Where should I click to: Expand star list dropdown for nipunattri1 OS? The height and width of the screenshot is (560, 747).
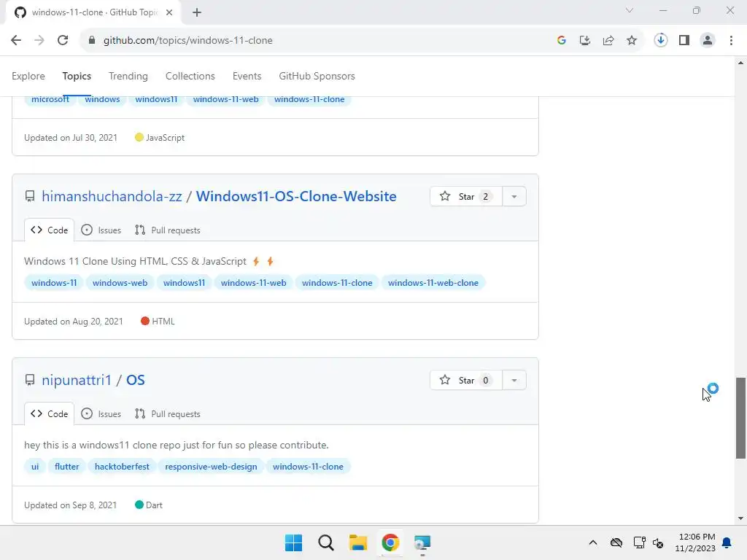514,381
